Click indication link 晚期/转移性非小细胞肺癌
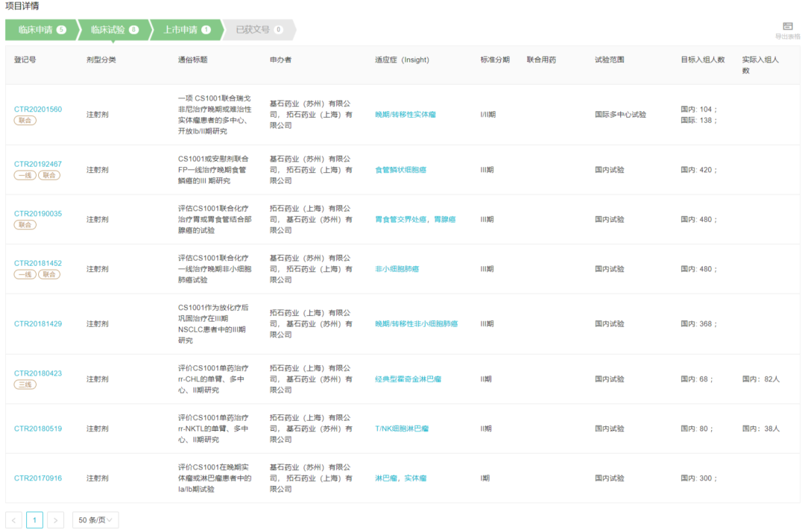The image size is (805, 532). tap(417, 323)
